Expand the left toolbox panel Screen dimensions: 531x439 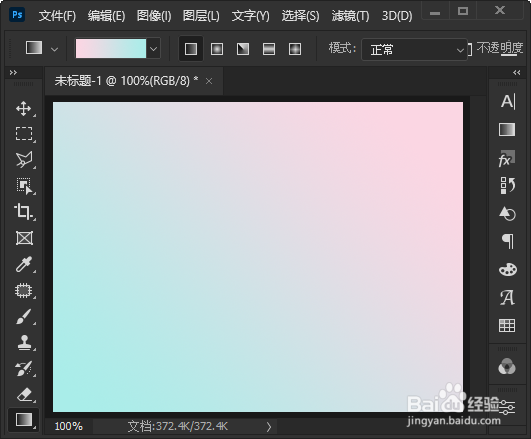13,72
